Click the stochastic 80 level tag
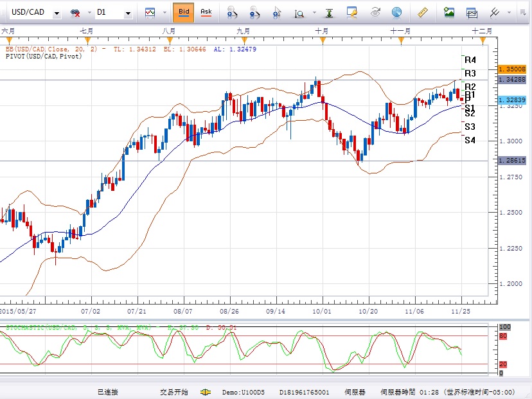This screenshot has height=399, width=532. click(x=503, y=336)
